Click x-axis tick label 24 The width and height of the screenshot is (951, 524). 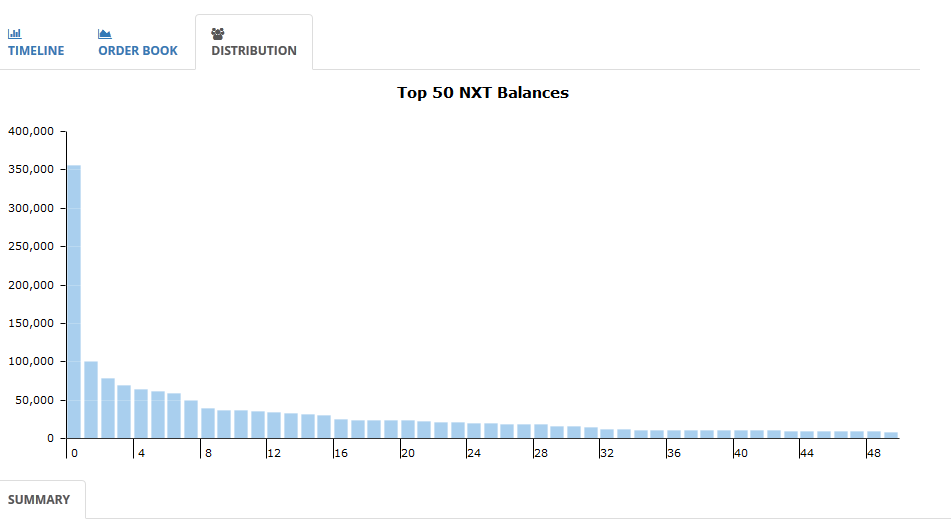point(474,453)
